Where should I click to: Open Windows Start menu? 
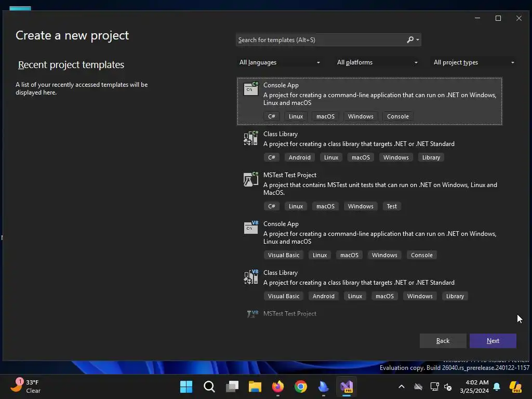[186, 387]
